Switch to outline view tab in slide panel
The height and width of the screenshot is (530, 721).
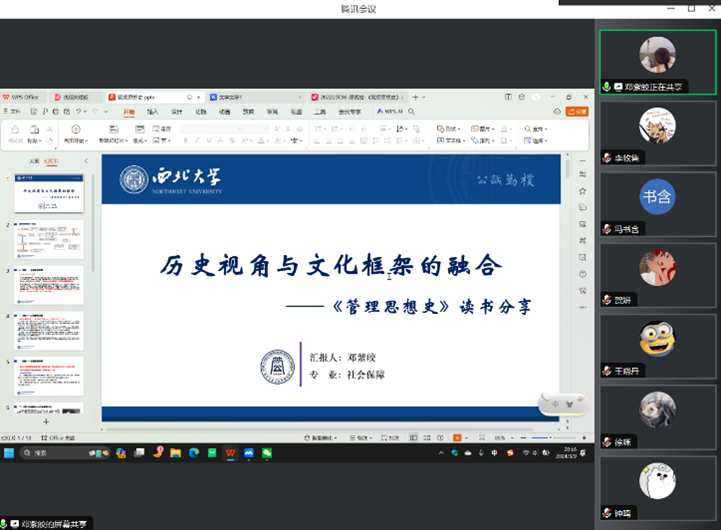click(33, 161)
